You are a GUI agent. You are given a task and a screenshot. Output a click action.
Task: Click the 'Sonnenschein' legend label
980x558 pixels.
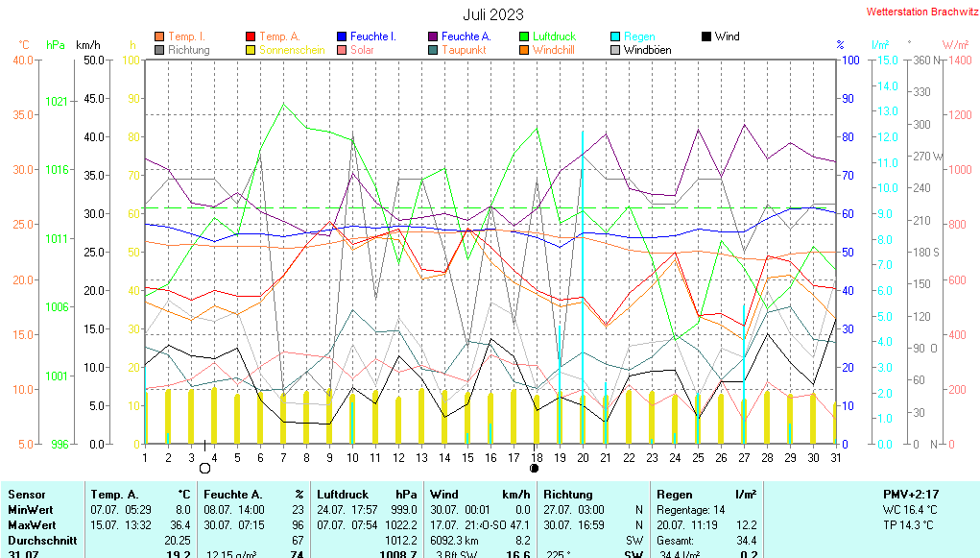[292, 50]
